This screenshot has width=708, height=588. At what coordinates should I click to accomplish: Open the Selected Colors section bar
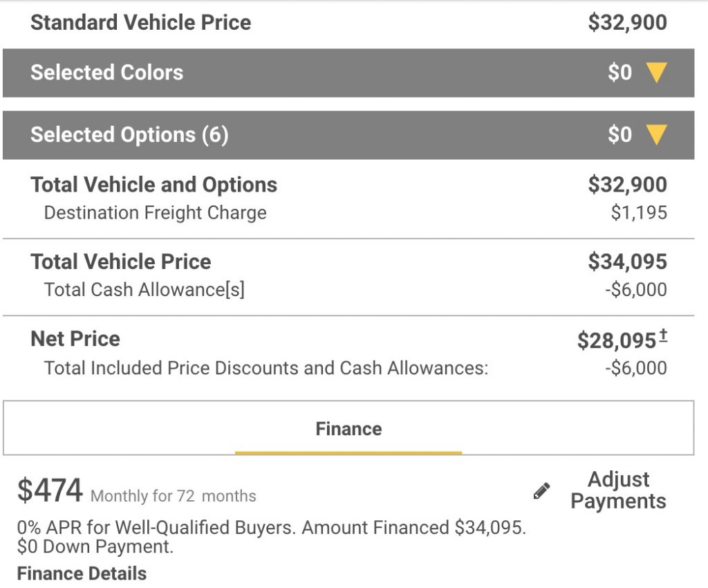point(348,73)
